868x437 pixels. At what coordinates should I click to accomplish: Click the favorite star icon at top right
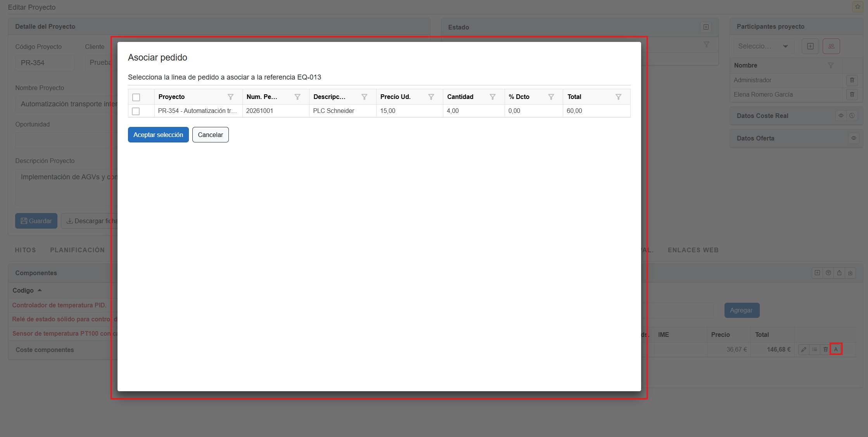point(858,7)
